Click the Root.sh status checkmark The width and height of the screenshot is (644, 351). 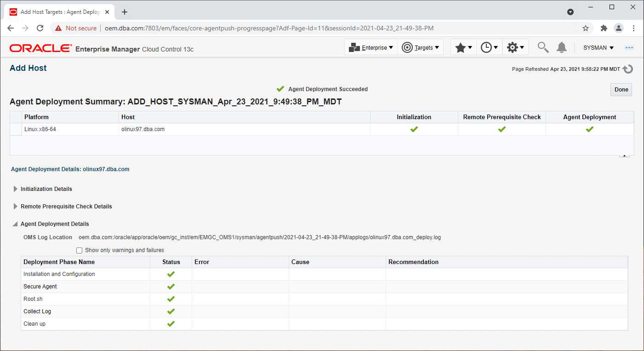pyautogui.click(x=171, y=299)
